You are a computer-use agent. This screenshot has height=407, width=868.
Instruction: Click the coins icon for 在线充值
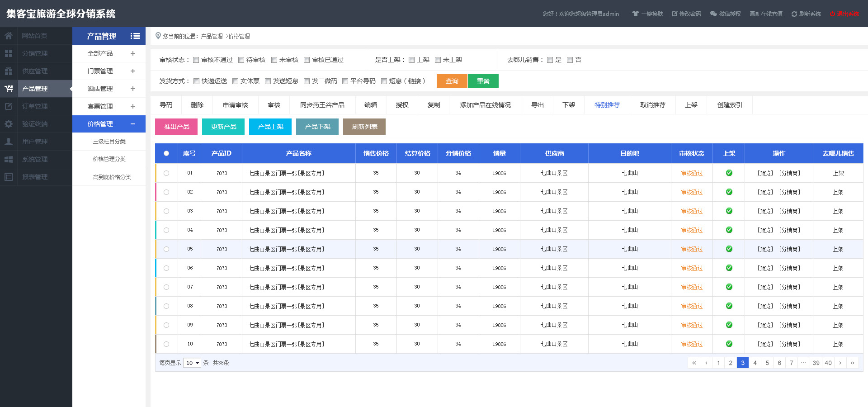[754, 14]
